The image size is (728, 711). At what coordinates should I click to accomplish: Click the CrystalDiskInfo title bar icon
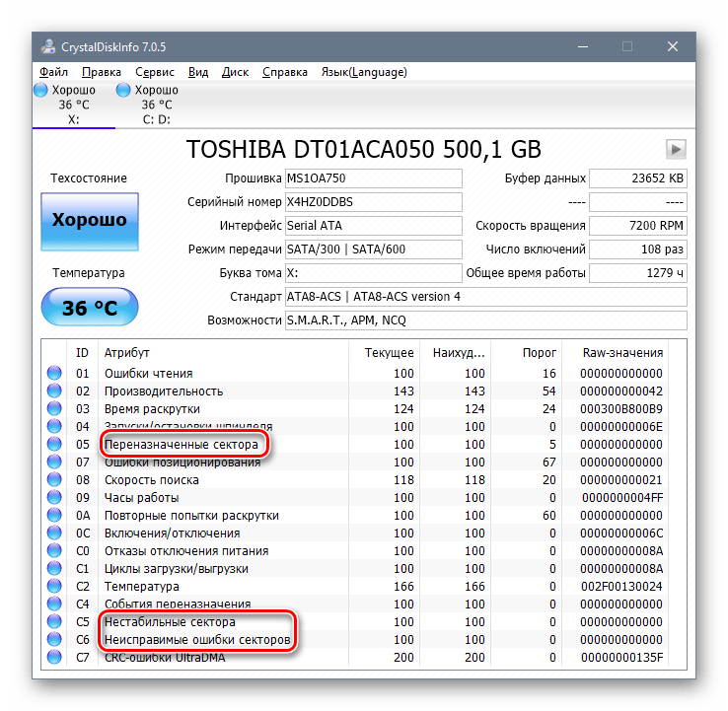coord(47,47)
